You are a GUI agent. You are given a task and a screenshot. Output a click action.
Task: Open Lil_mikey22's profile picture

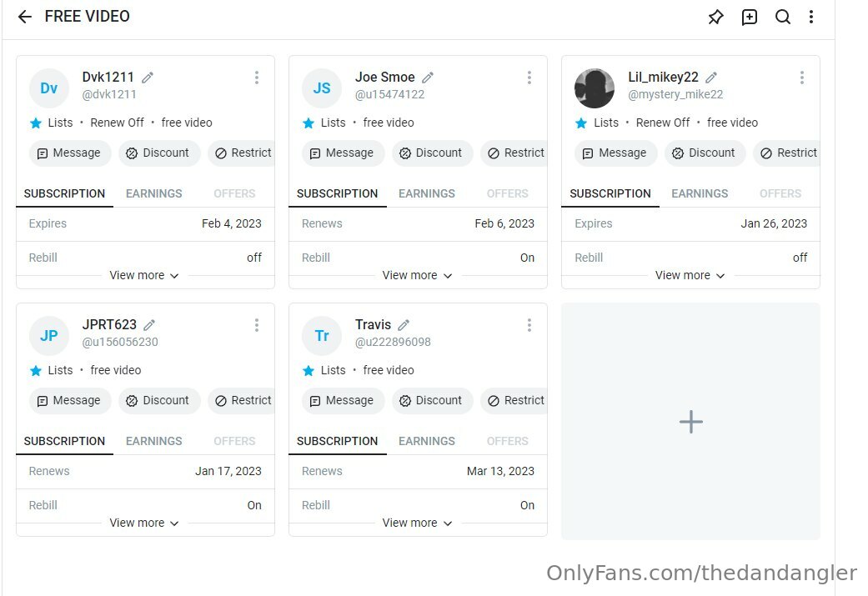point(594,88)
